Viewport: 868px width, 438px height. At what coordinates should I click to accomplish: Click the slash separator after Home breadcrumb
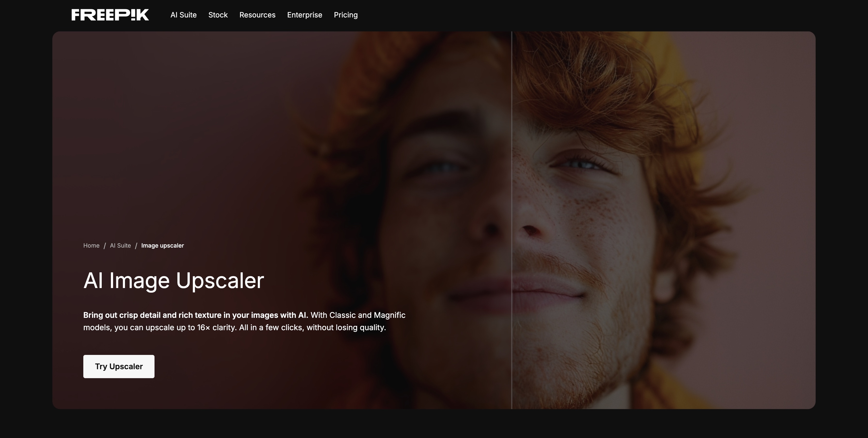pos(105,246)
